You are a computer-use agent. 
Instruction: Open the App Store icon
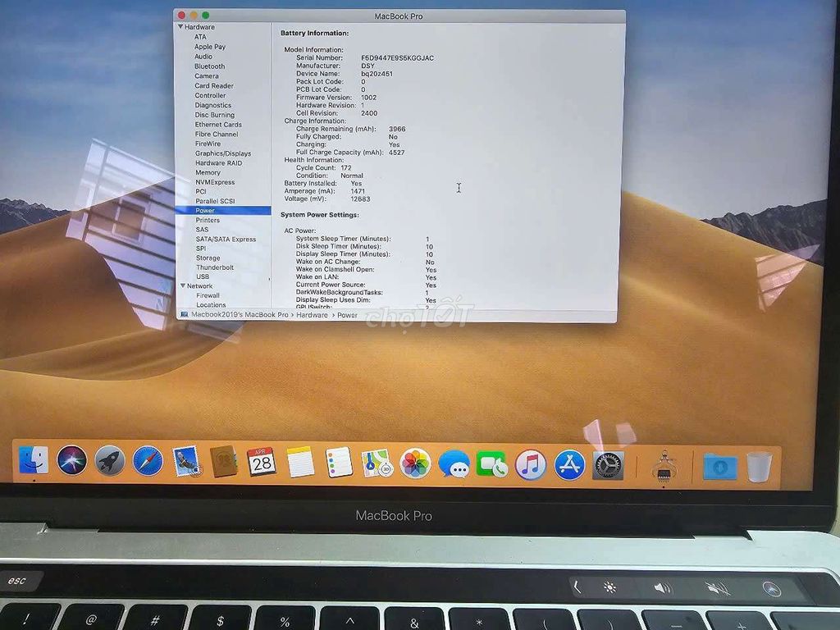click(569, 466)
